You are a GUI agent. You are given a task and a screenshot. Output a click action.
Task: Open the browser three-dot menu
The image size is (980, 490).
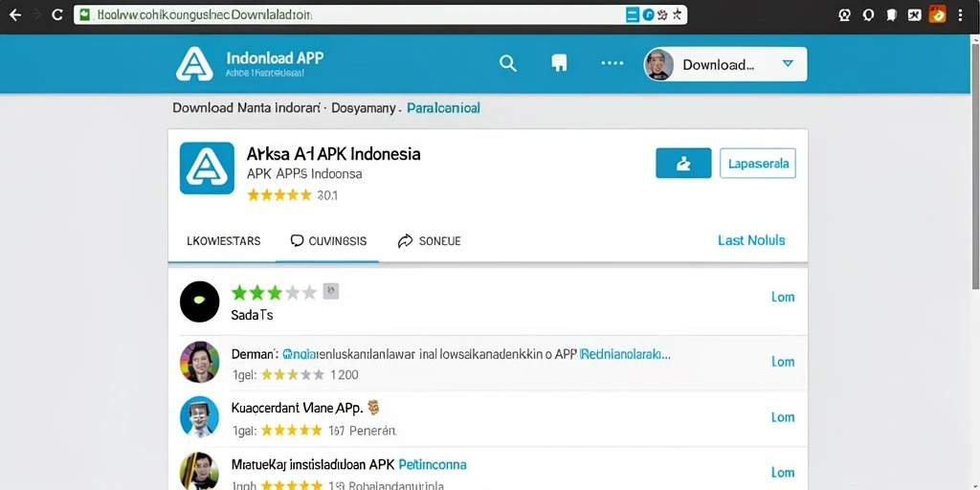(961, 15)
